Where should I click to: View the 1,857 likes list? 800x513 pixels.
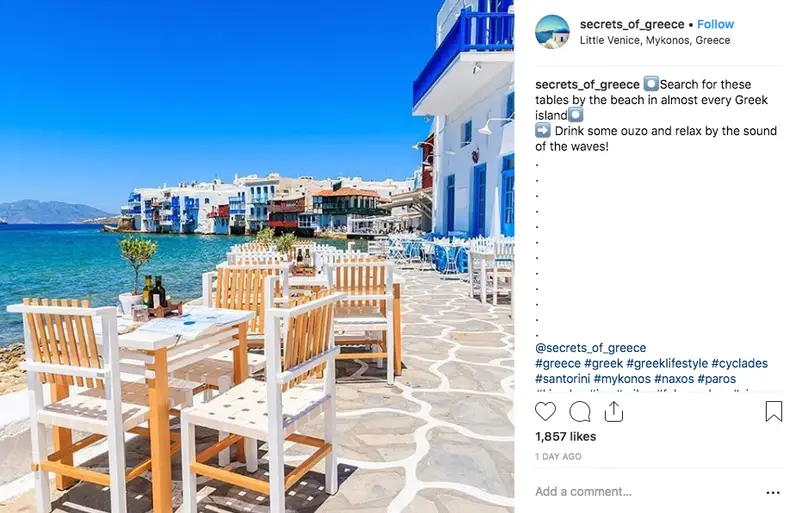coord(565,436)
